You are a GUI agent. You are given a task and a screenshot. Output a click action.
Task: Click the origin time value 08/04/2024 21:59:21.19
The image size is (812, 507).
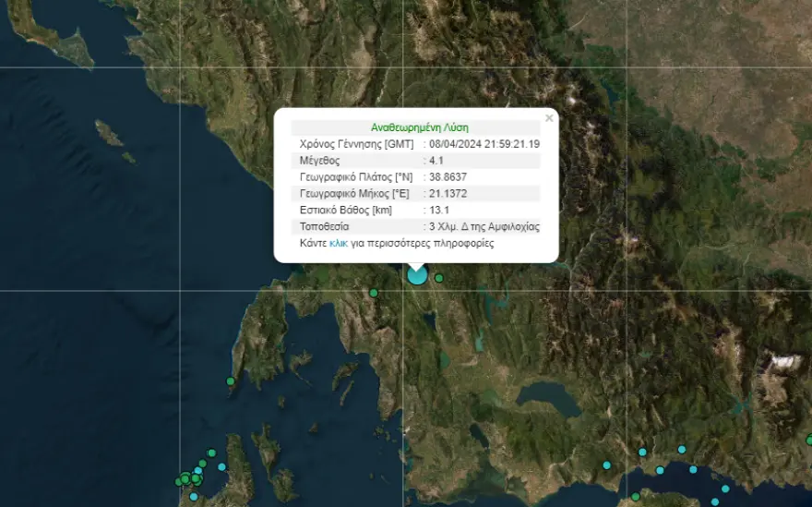point(484,144)
